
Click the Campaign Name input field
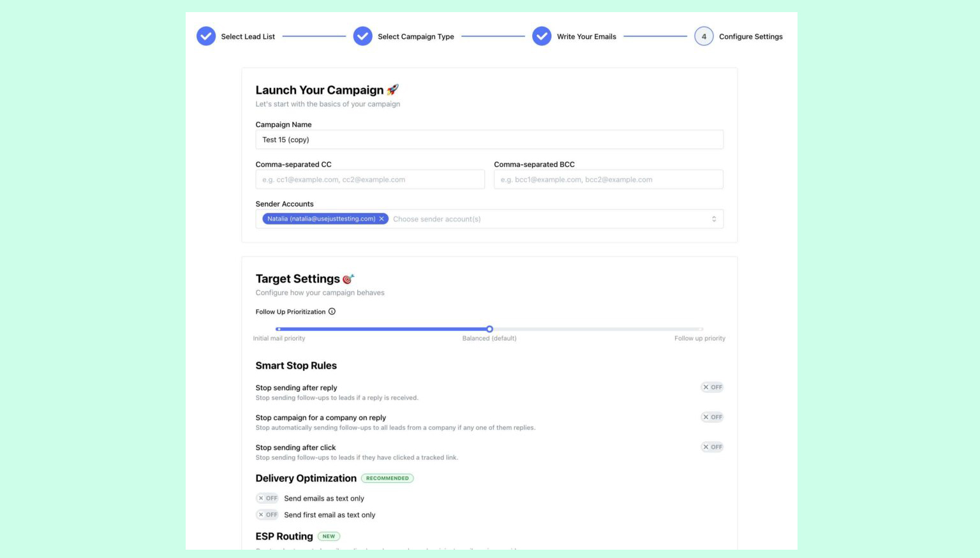pos(489,139)
